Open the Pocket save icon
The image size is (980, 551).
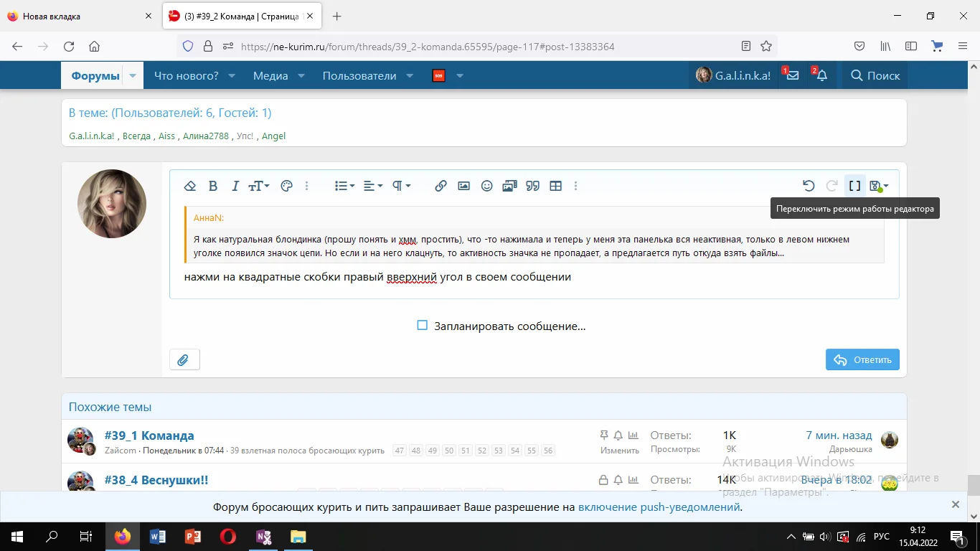pyautogui.click(x=859, y=47)
